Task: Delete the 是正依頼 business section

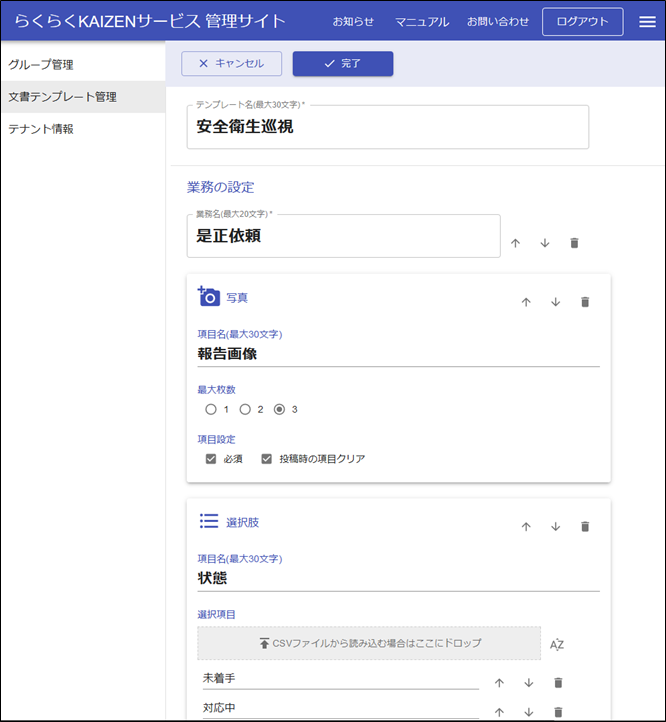Action: [574, 243]
